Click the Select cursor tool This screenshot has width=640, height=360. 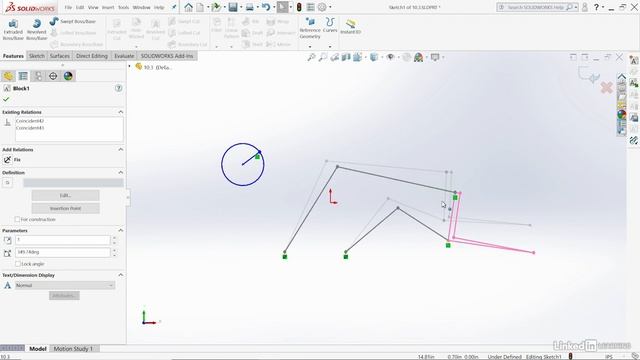[x=282, y=7]
